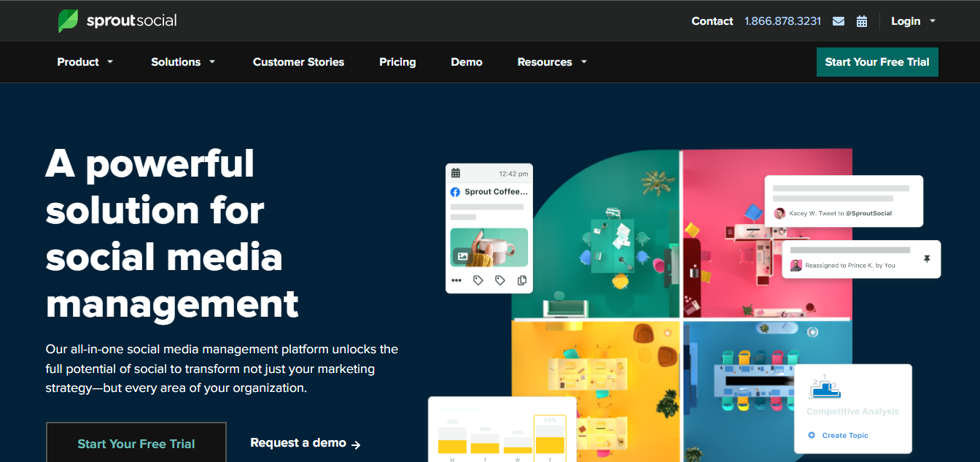The width and height of the screenshot is (980, 462).
Task: Open the Solutions menu
Action: (x=176, y=62)
